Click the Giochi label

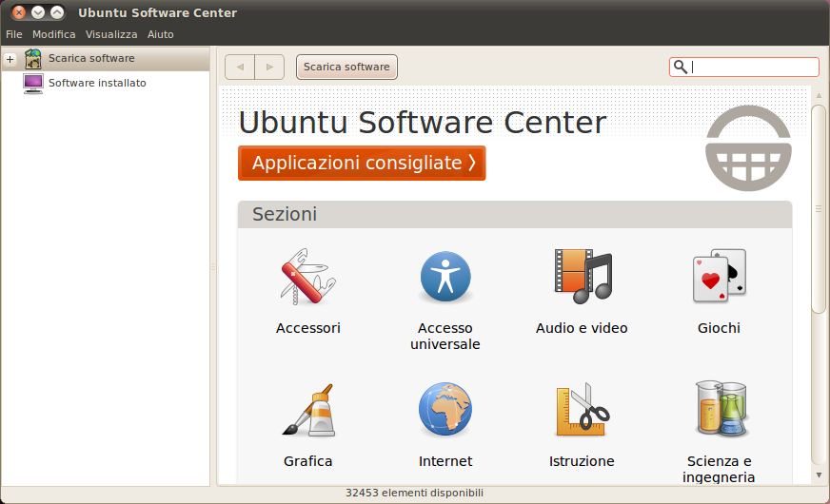coord(719,328)
